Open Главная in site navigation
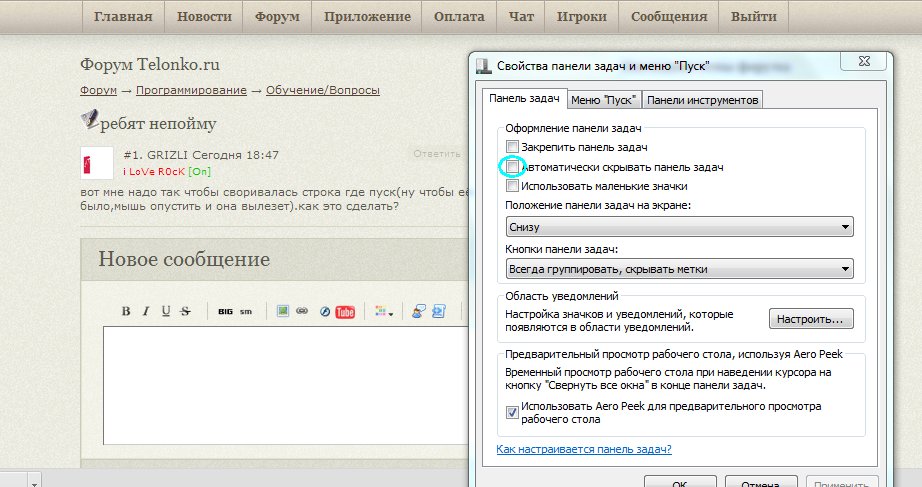Image resolution: width=922 pixels, height=487 pixels. [123, 16]
